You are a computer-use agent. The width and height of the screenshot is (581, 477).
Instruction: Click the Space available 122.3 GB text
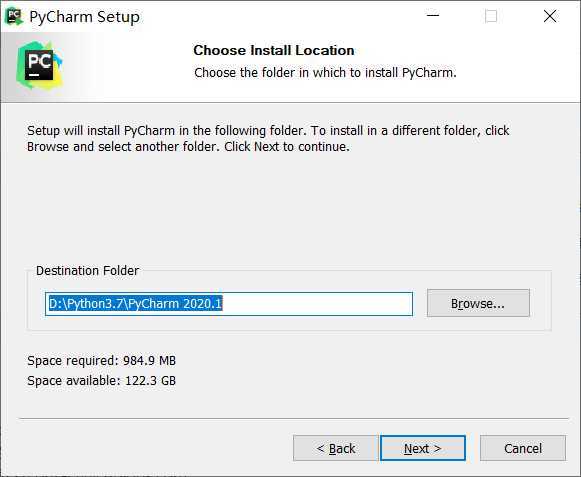coord(102,381)
